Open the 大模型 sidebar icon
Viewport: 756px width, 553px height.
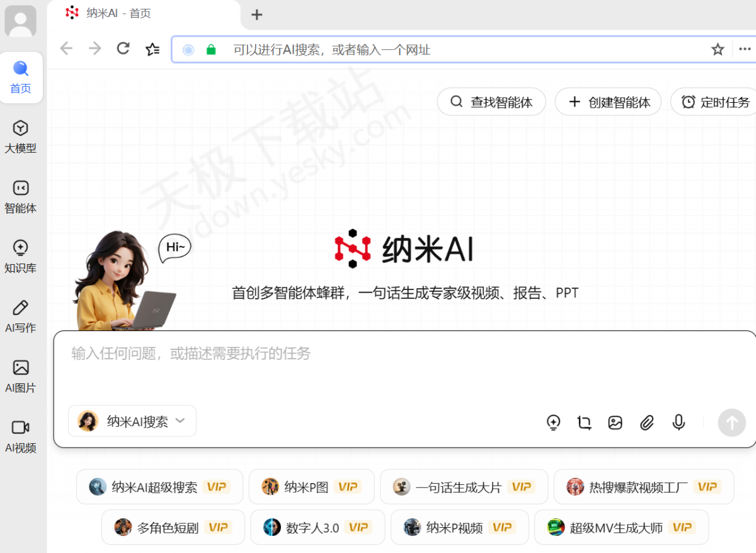tap(20, 129)
